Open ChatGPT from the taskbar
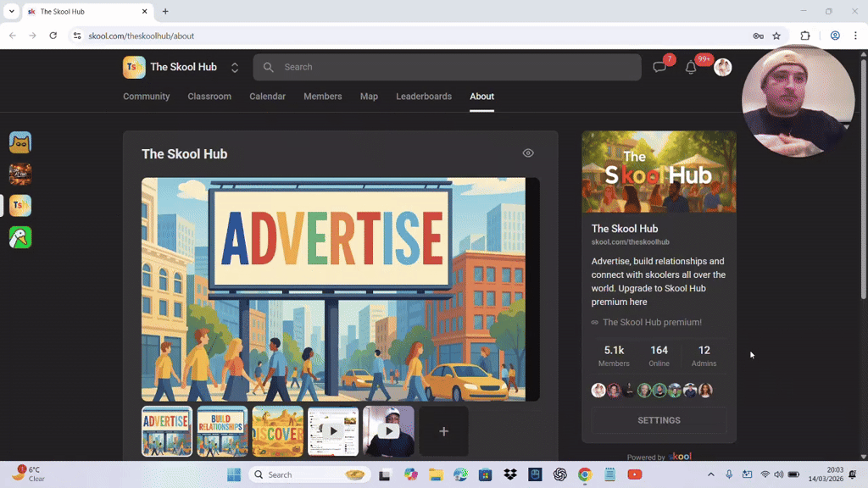 click(x=559, y=474)
